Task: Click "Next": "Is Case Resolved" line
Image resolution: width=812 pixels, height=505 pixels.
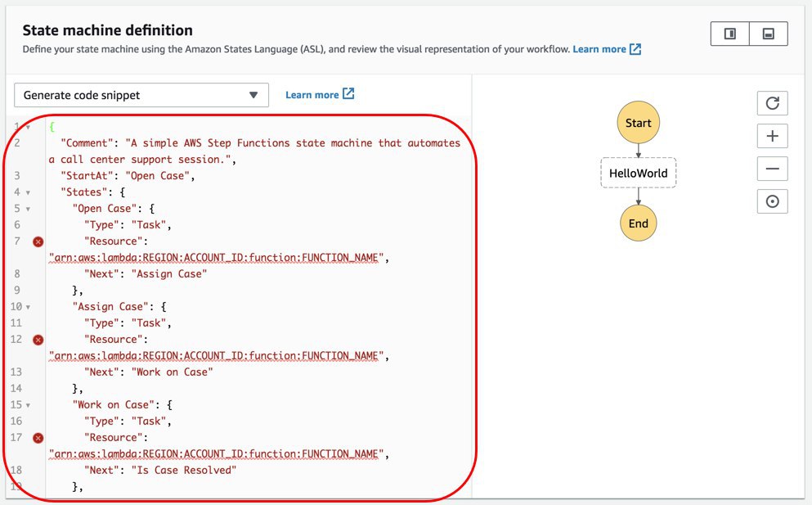Action: coord(160,471)
